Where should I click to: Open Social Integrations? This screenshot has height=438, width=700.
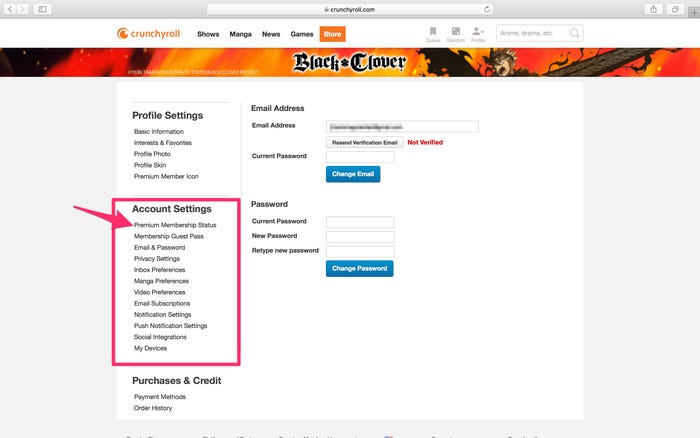(160, 336)
